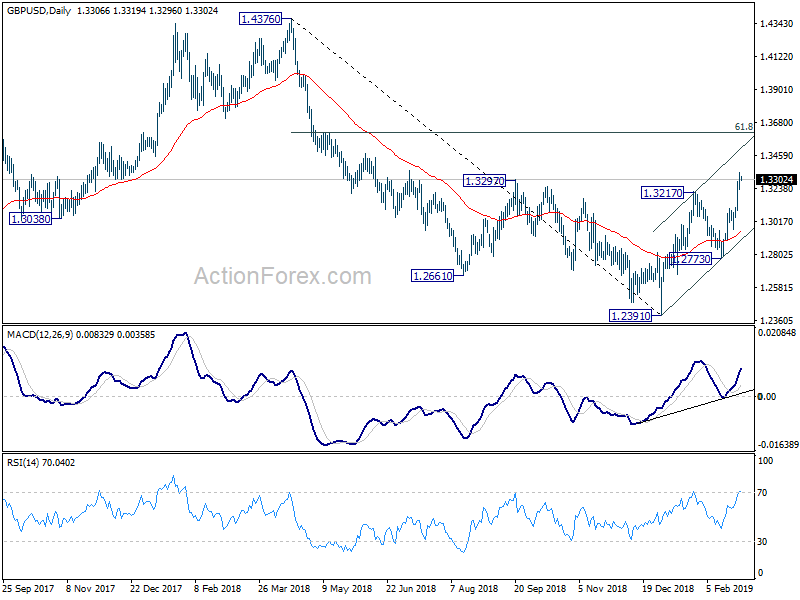Click the 1.28025 price axis value
The height and width of the screenshot is (600, 800).
(x=777, y=255)
